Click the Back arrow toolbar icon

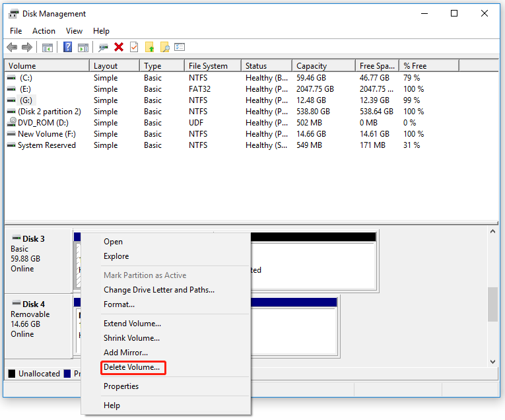(13, 48)
